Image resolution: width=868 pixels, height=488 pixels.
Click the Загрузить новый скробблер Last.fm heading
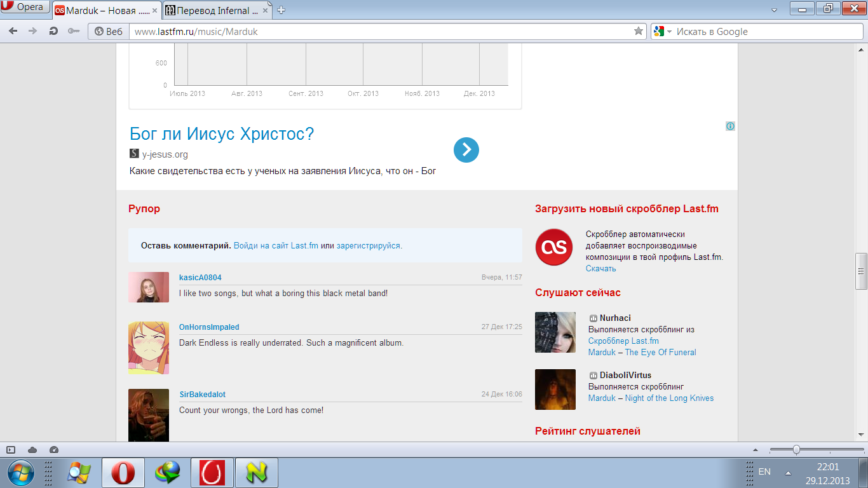[627, 208]
